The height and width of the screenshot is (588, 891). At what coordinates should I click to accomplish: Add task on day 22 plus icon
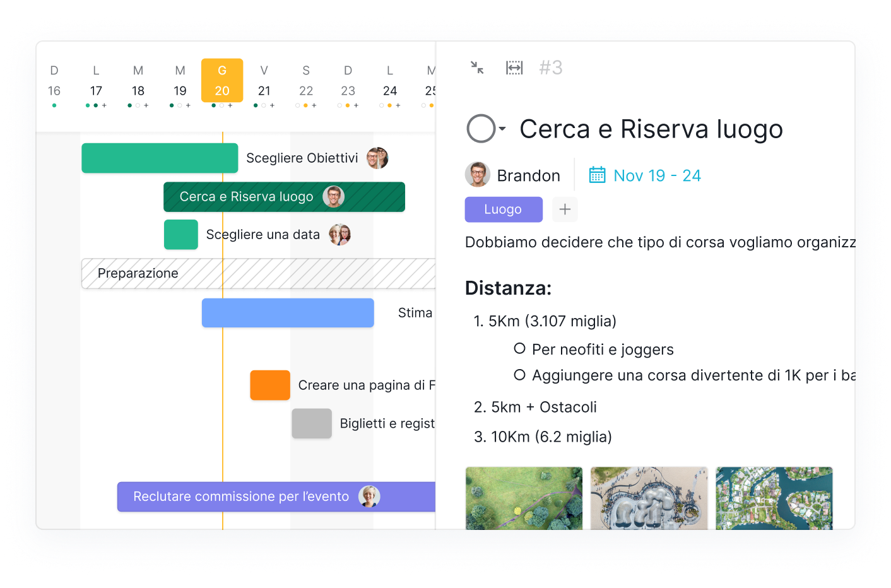[x=314, y=105]
